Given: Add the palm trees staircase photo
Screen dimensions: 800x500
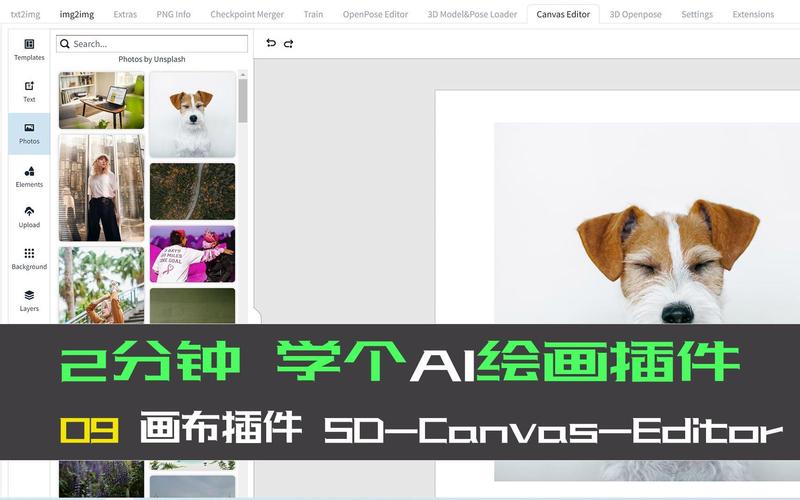Looking at the screenshot, I should point(102,285).
